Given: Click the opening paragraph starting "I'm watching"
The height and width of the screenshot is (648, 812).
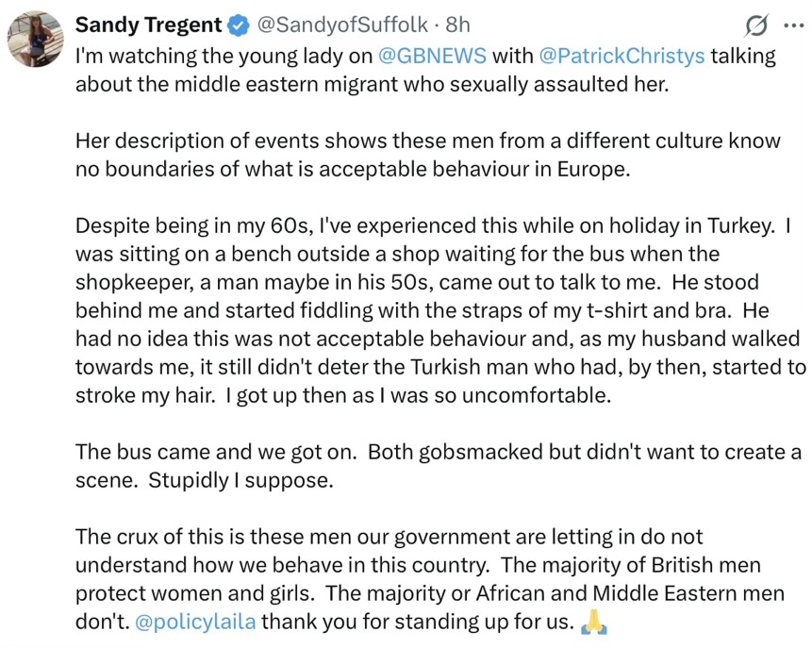Looking at the screenshot, I should click(x=377, y=70).
